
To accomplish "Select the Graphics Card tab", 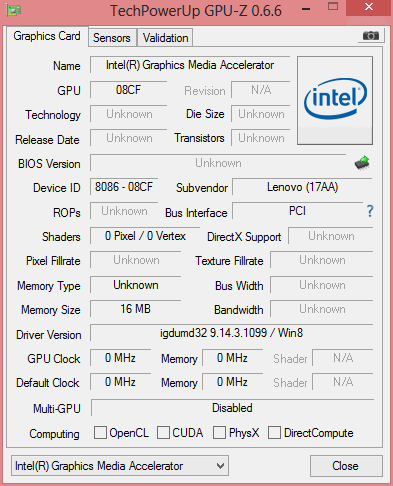I will [x=47, y=36].
